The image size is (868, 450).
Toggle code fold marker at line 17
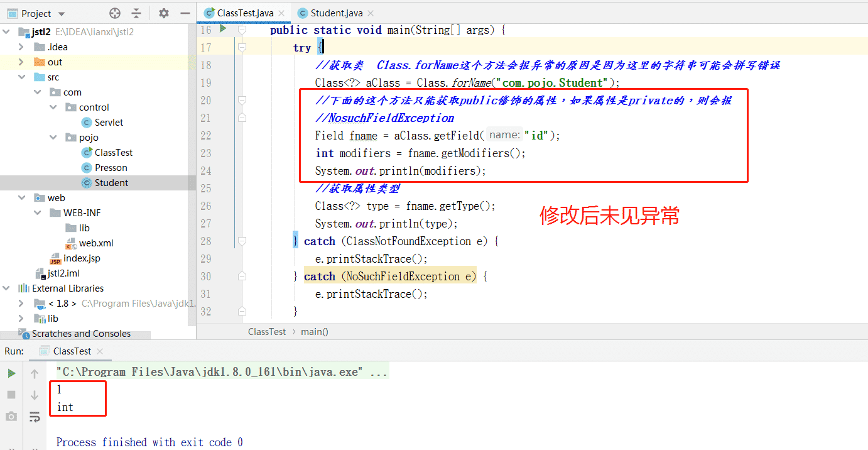(242, 47)
